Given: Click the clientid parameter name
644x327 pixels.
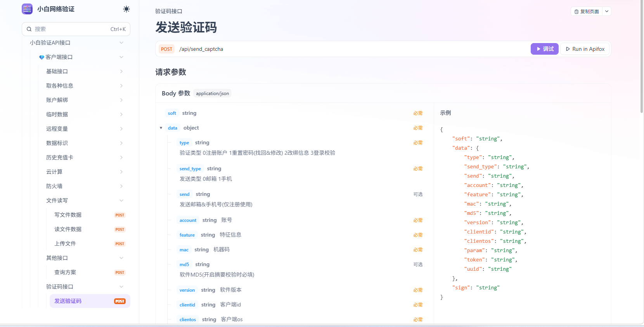Looking at the screenshot, I should (x=187, y=305).
